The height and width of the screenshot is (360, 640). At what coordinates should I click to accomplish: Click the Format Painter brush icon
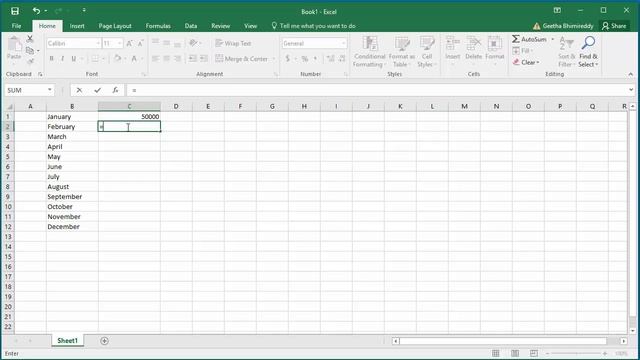[30, 61]
